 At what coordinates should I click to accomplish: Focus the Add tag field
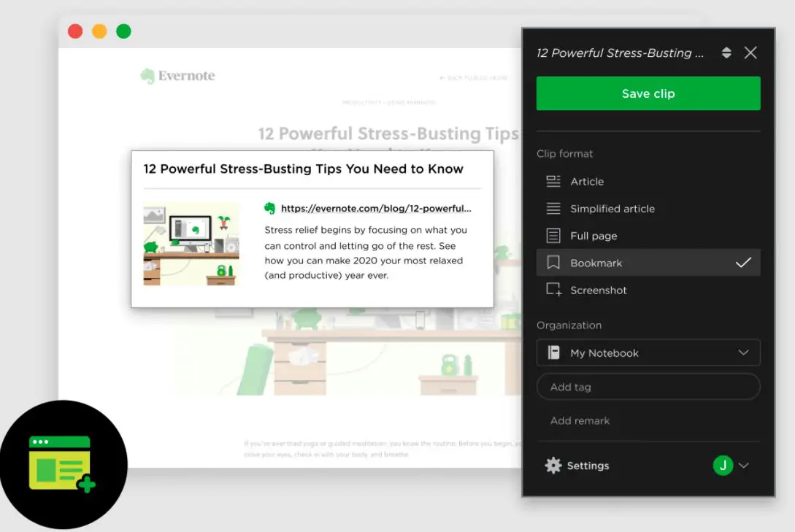pyautogui.click(x=648, y=387)
